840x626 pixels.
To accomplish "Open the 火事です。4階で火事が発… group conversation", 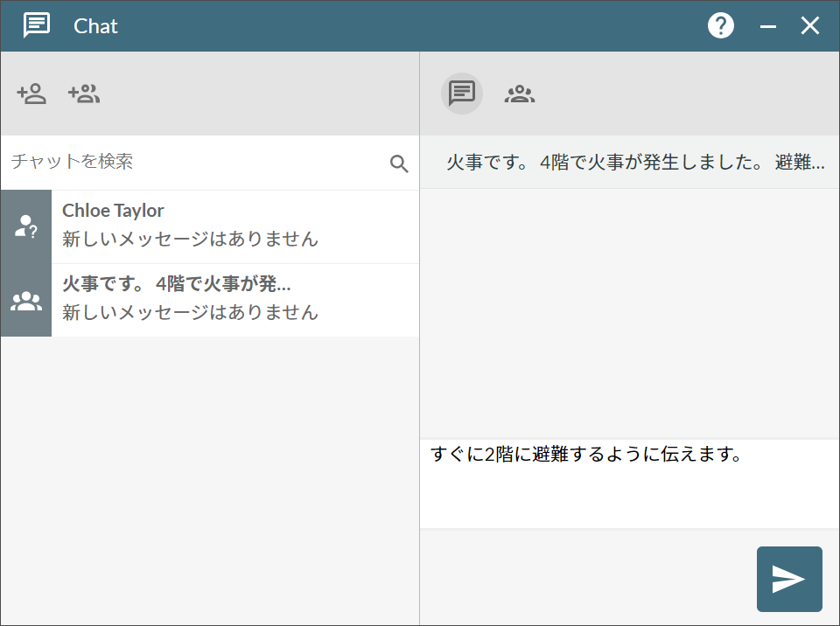I will [x=235, y=301].
